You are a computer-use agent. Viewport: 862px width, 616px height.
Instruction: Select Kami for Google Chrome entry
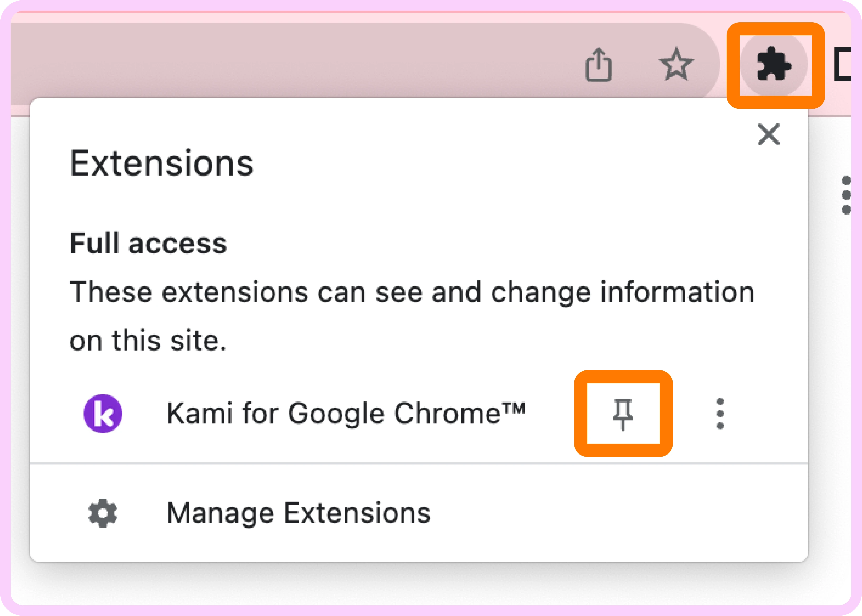point(345,414)
